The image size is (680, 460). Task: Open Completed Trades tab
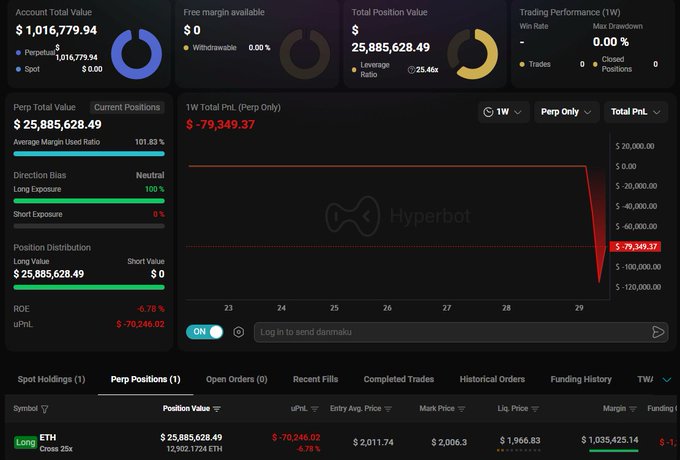tap(399, 379)
